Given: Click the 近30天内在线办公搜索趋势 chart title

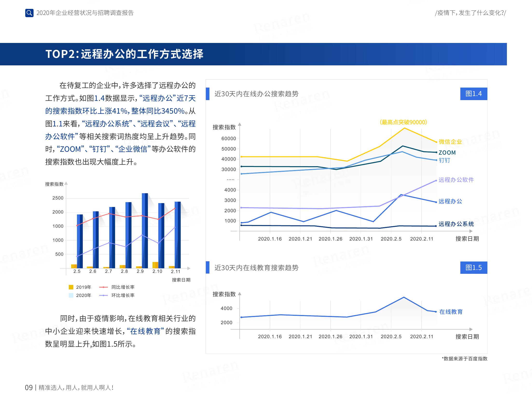Looking at the screenshot, I should tap(256, 94).
